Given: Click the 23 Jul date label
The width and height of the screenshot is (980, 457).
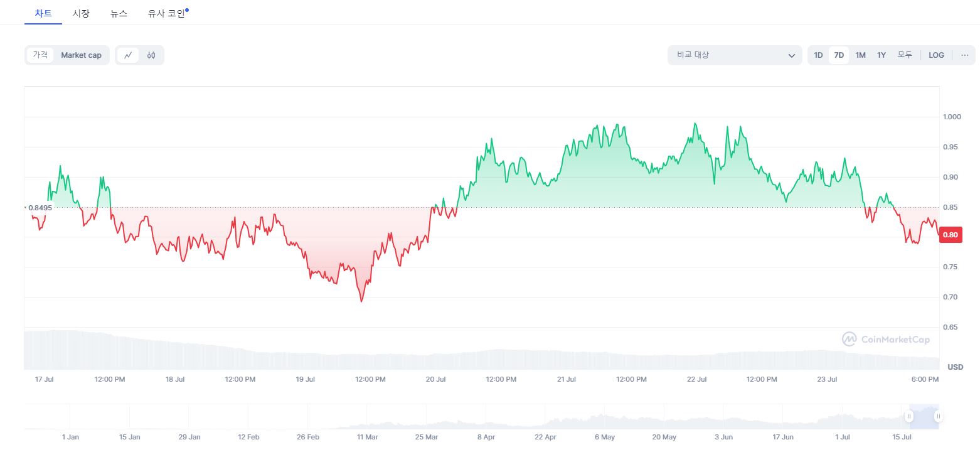Looking at the screenshot, I should pos(827,379).
